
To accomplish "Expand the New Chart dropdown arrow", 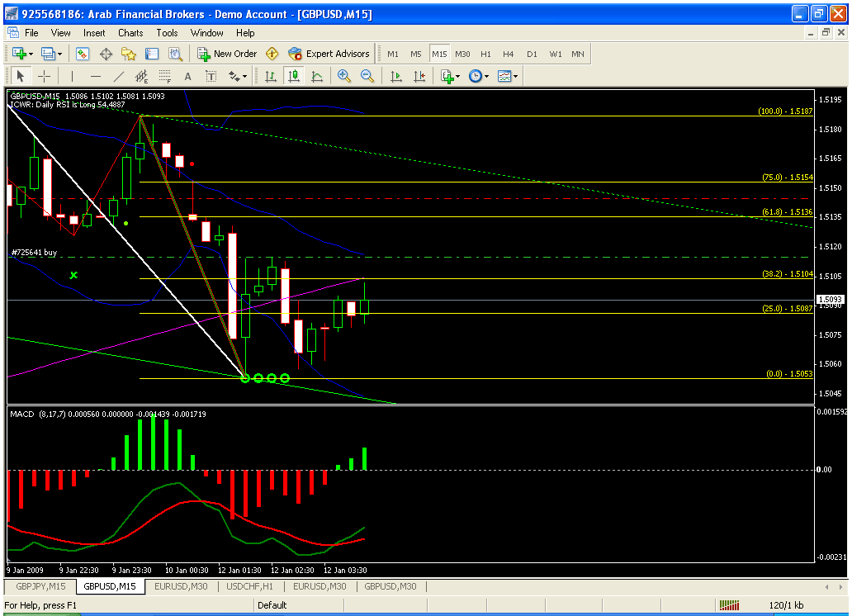I will tap(31, 54).
